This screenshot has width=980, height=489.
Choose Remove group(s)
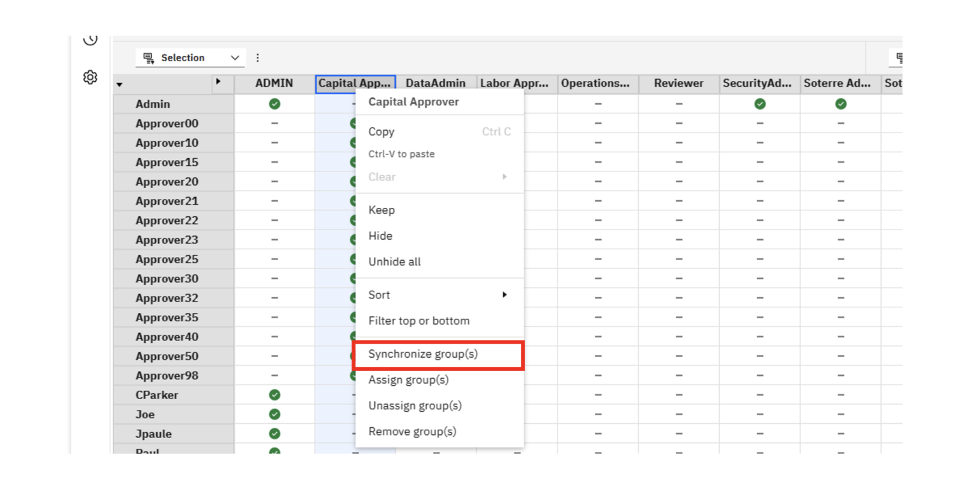pyautogui.click(x=440, y=432)
